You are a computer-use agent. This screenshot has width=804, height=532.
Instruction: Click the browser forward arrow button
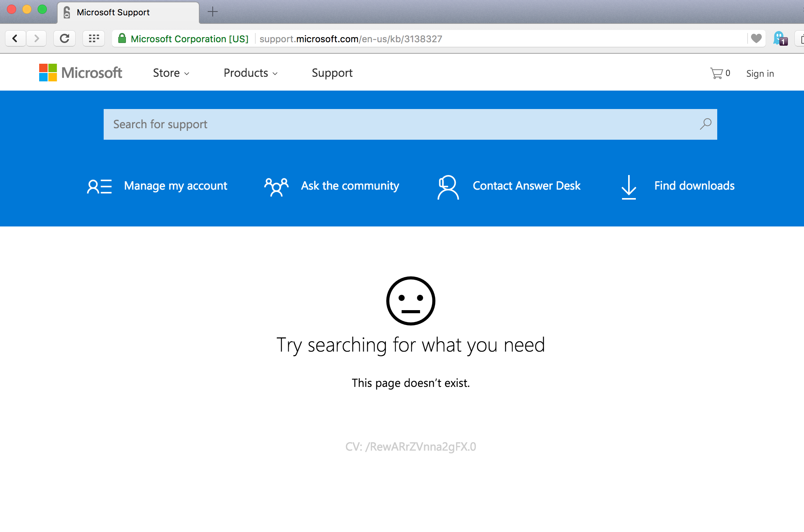pyautogui.click(x=36, y=38)
